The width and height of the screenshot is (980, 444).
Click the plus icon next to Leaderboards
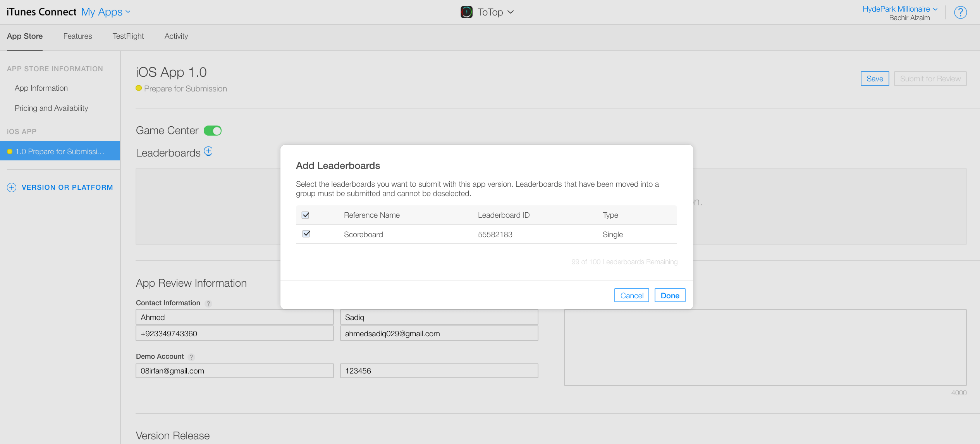pos(208,151)
